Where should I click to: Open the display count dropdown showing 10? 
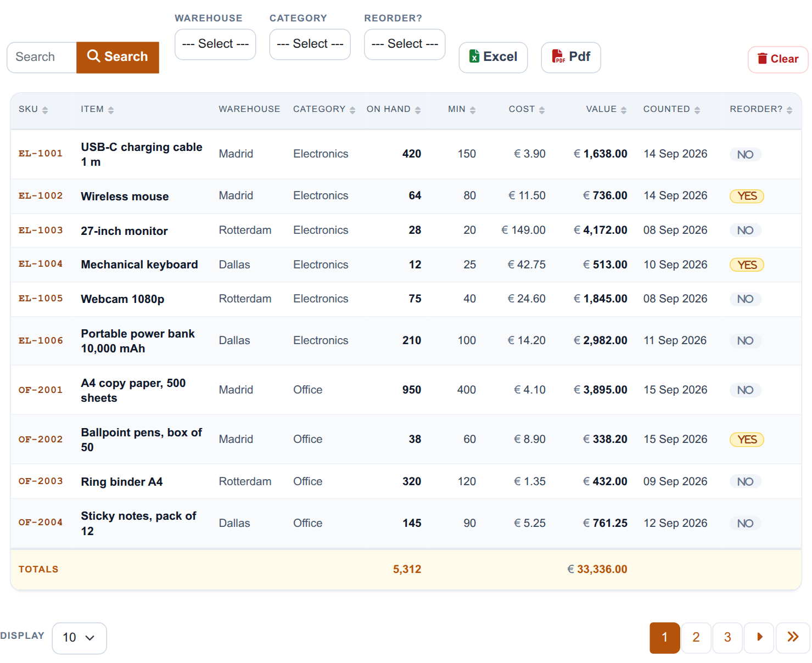(x=80, y=638)
